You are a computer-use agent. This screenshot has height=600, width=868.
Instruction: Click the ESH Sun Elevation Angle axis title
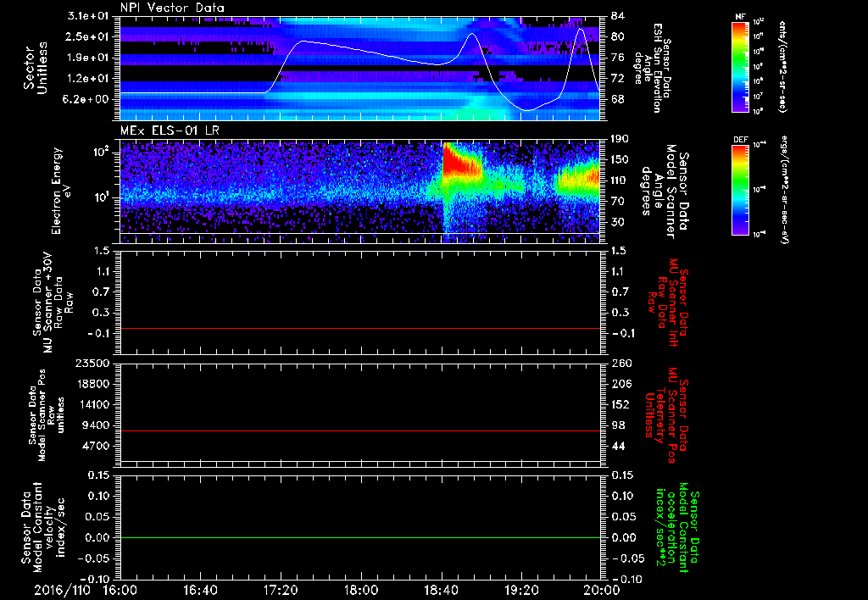pyautogui.click(x=652, y=68)
